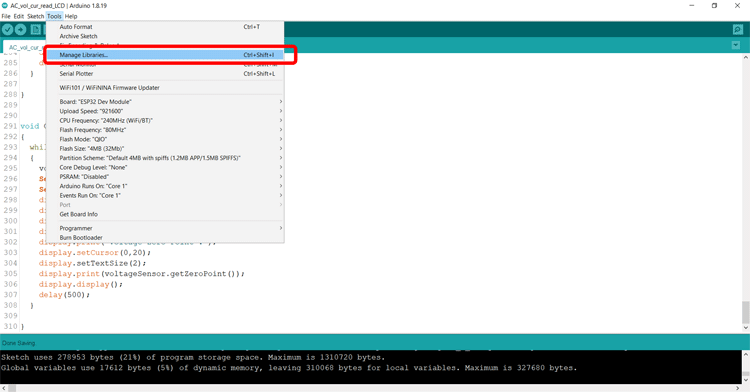Viewport: 750px width, 392px height.
Task: Close the Arduino IDE window
Action: 737,6
